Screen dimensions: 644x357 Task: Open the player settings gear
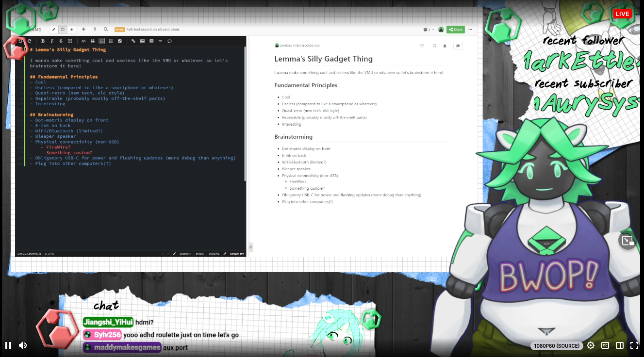[591, 345]
